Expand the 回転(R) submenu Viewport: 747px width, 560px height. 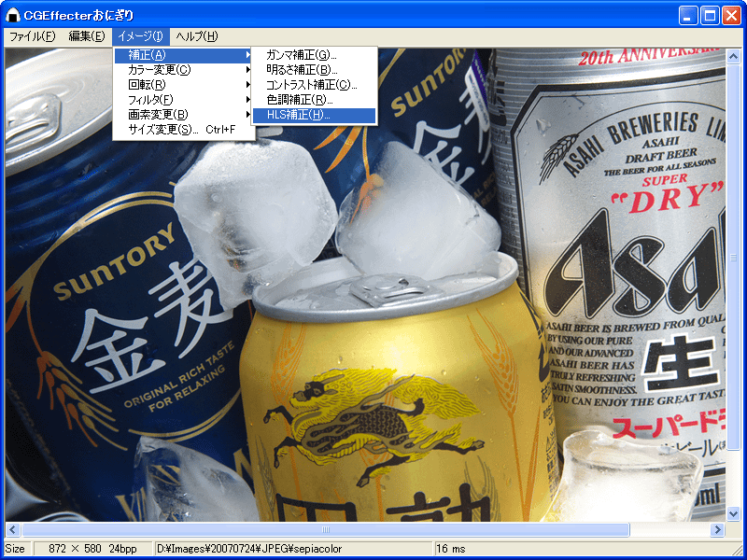coord(184,85)
